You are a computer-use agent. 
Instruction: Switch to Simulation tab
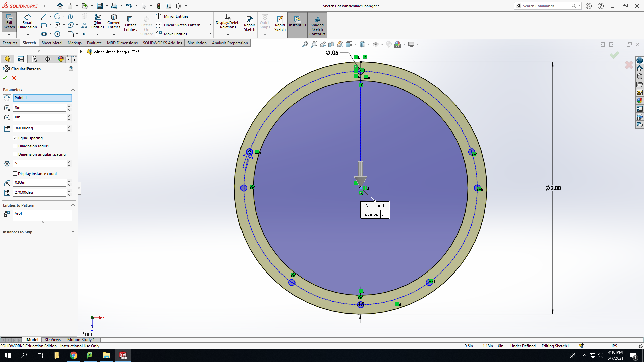[197, 43]
